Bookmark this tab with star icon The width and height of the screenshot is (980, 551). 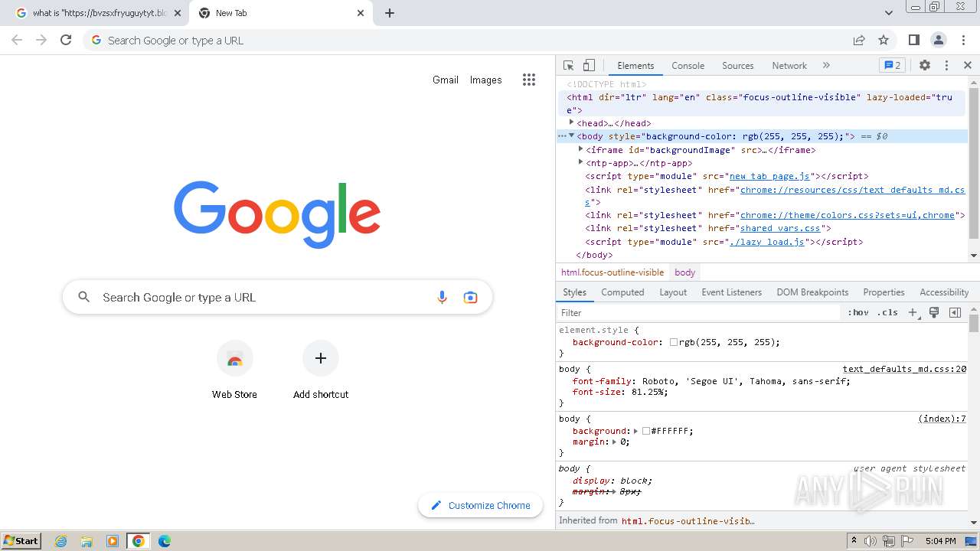coord(883,40)
